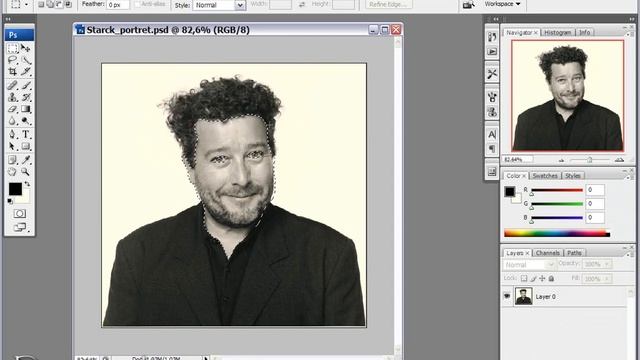Open Actions panel icon in dock
Screen dimensions: 640x360
492,51
